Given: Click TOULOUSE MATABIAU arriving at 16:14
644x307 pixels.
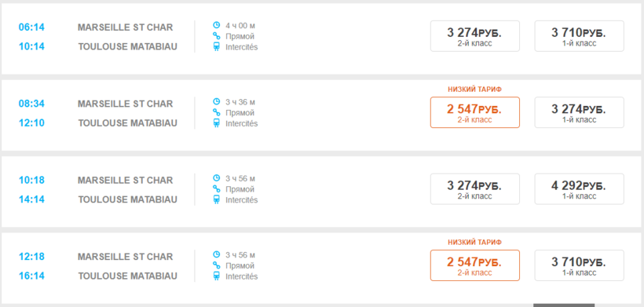Looking at the screenshot, I should point(128,276).
